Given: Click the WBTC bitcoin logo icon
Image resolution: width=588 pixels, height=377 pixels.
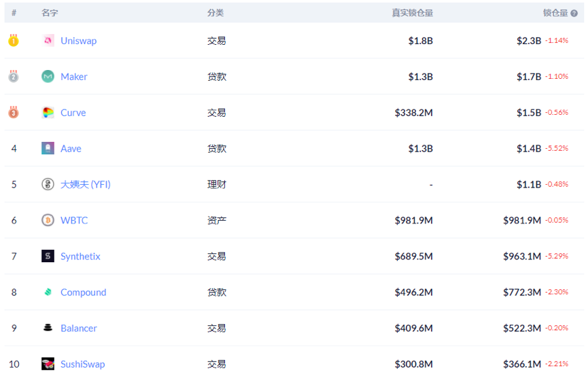Looking at the screenshot, I should click(48, 220).
